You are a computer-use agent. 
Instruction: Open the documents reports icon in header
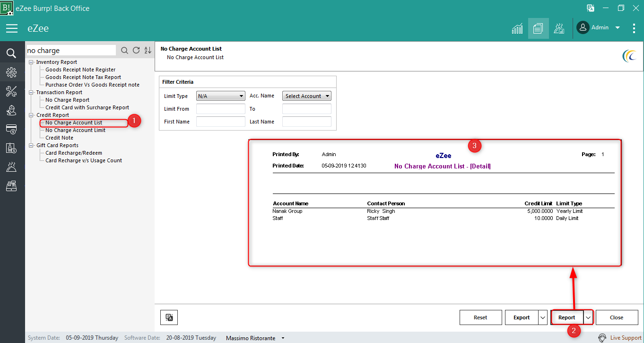coord(538,28)
